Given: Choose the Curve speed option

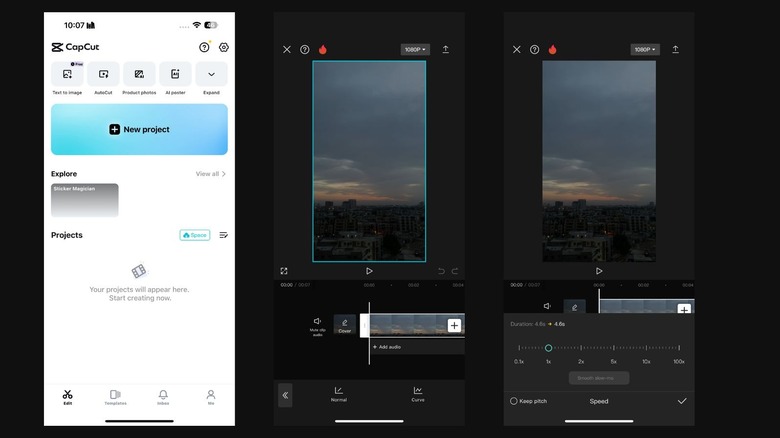Looking at the screenshot, I should tap(417, 393).
